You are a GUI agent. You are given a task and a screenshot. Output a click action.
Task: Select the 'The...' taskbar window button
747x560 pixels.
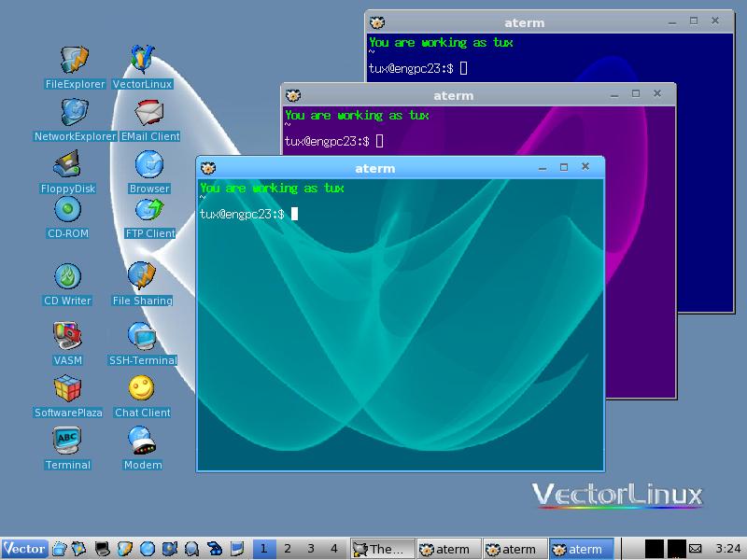(380, 549)
